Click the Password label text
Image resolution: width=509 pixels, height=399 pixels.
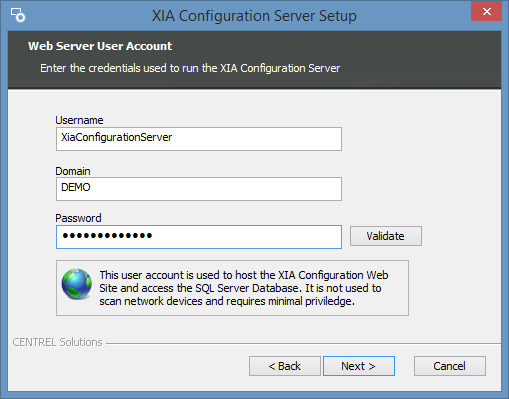(x=78, y=218)
